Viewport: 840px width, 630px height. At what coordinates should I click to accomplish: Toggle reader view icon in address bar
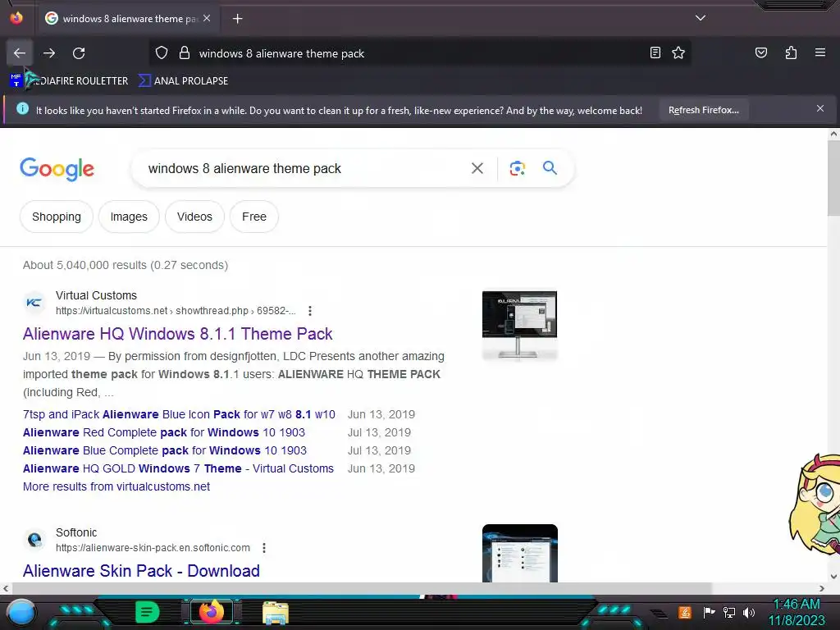tap(655, 52)
